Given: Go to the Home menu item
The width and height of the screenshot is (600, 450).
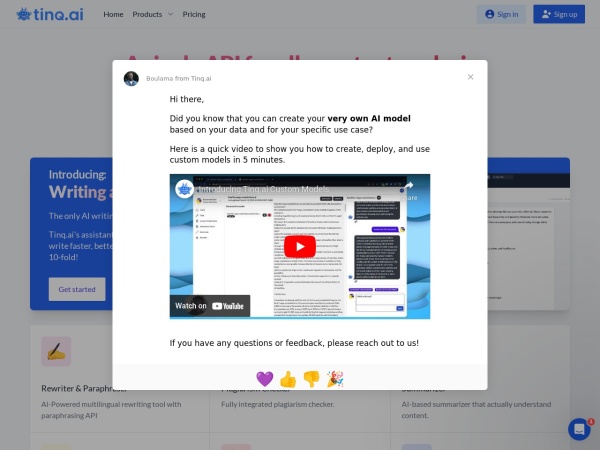Looking at the screenshot, I should click(113, 15).
